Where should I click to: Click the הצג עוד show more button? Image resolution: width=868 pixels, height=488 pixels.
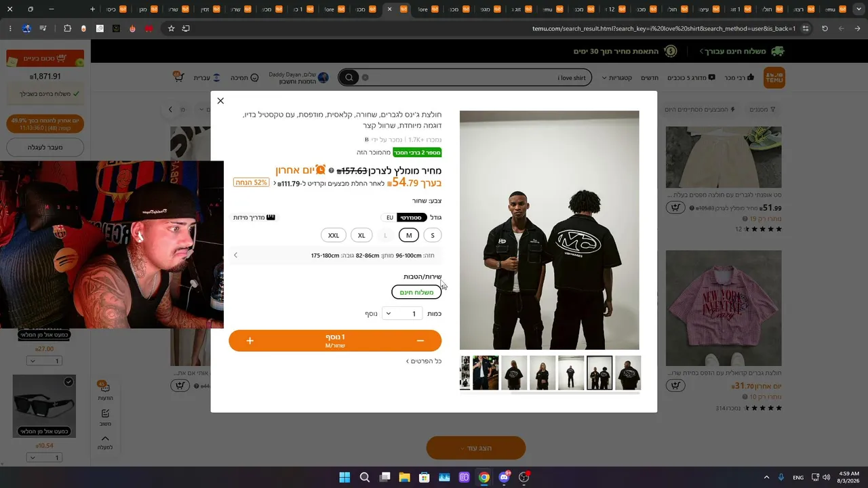(476, 448)
